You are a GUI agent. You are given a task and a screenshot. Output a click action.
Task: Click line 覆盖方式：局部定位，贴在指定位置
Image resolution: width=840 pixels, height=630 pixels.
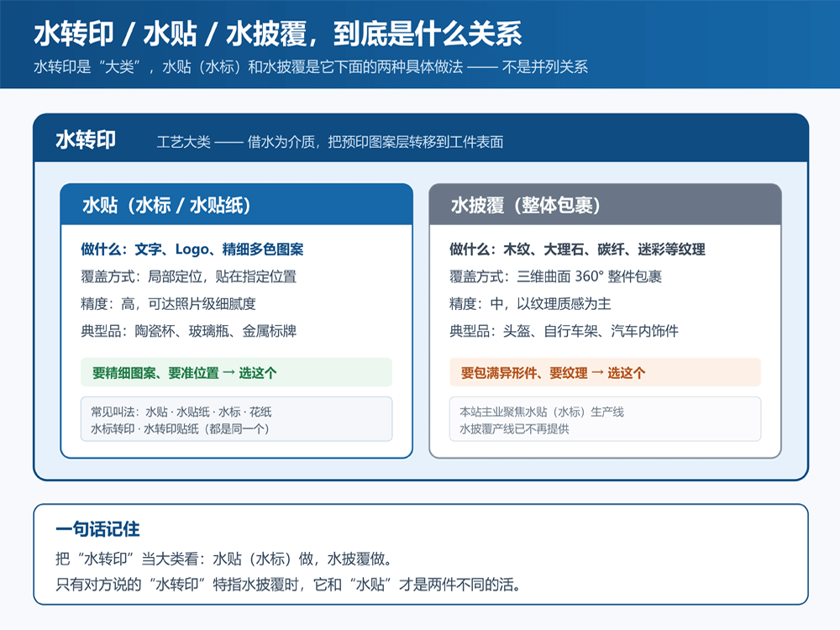[x=188, y=276]
